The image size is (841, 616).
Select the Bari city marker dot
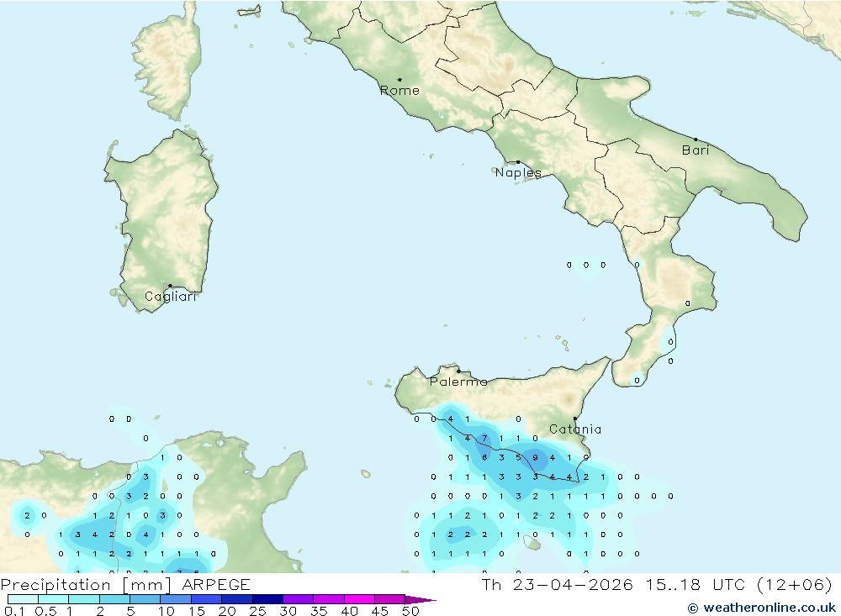(696, 140)
